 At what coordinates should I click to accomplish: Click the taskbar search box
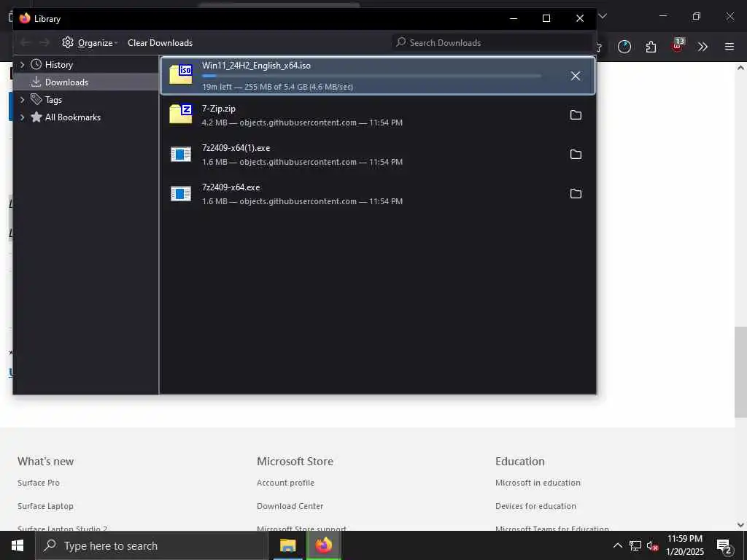pos(152,545)
